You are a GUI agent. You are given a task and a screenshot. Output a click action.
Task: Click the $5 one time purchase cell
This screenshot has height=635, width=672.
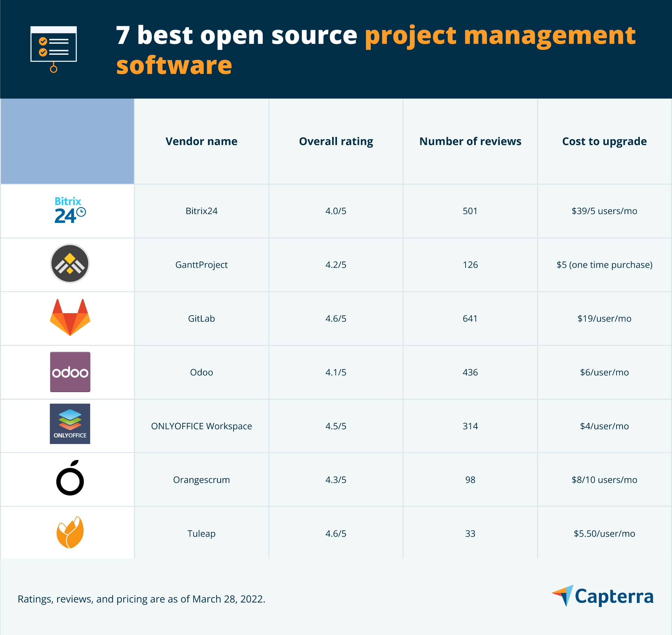click(604, 265)
